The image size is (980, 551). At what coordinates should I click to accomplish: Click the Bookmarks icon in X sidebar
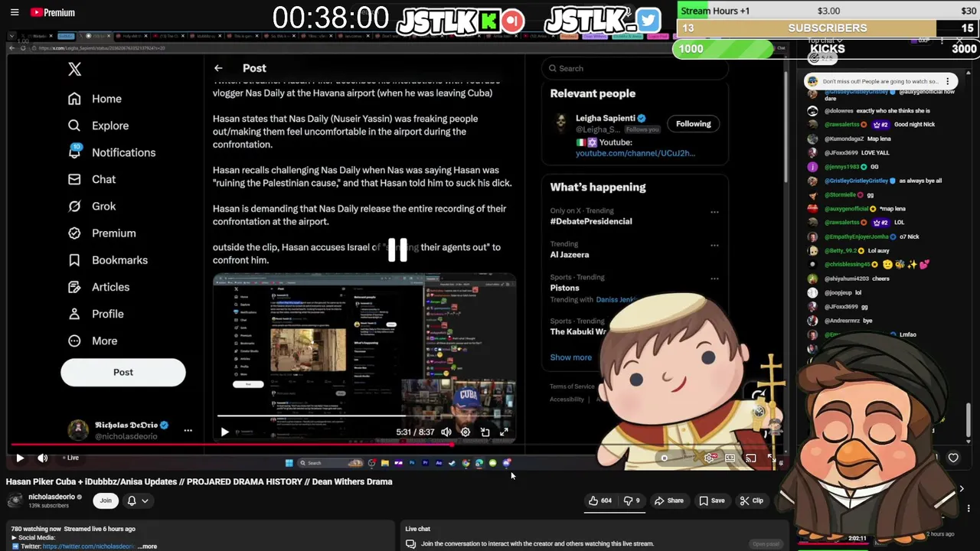click(74, 260)
